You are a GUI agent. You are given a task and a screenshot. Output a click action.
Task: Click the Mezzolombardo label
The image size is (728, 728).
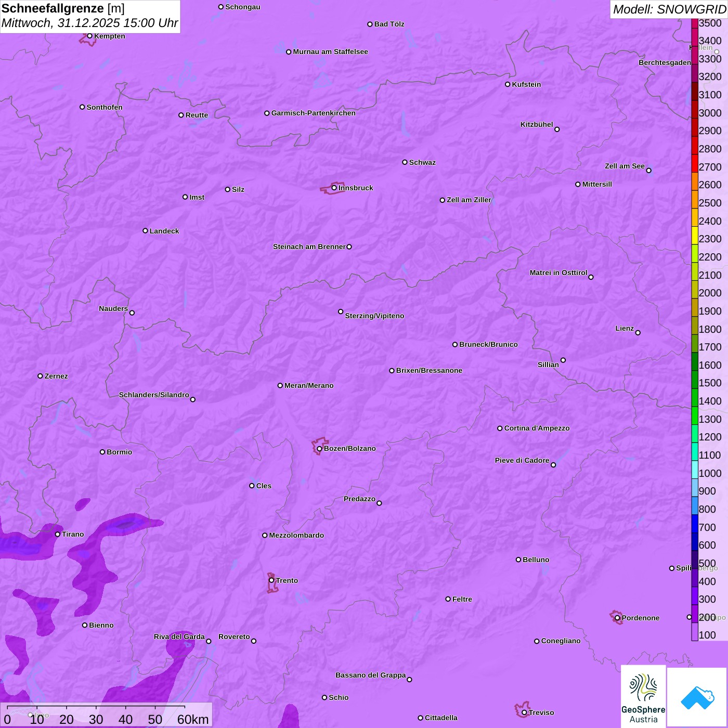tap(296, 535)
